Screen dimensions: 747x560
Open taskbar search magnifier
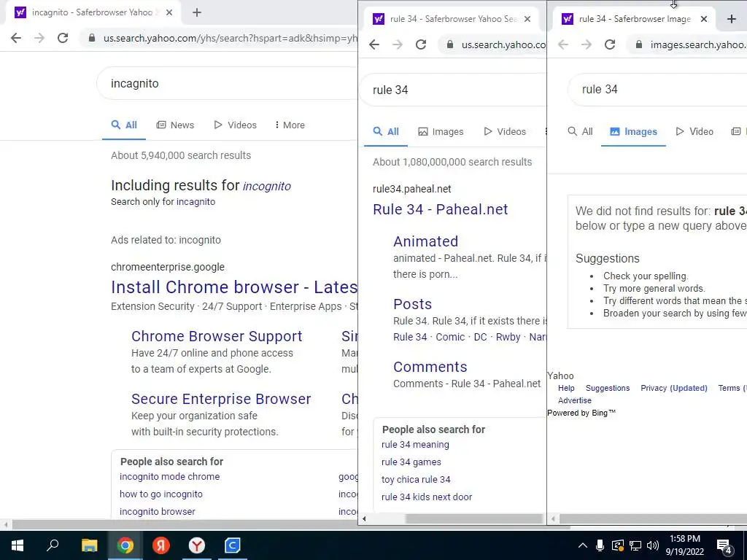click(53, 545)
